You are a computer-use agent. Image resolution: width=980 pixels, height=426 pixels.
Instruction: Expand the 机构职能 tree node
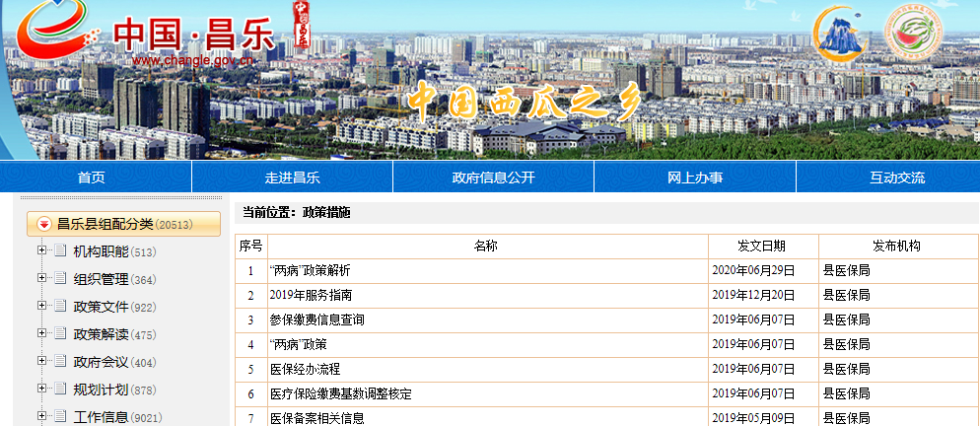click(x=42, y=251)
